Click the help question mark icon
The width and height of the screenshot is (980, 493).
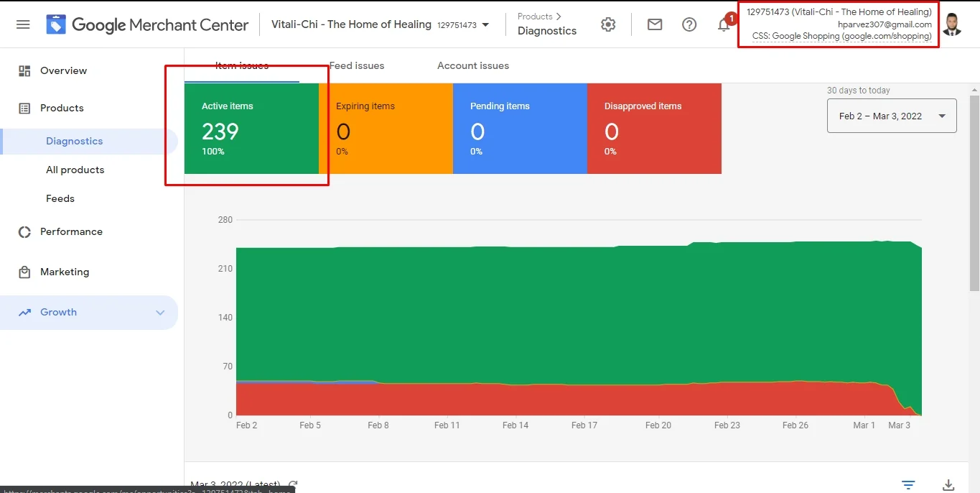pos(689,24)
